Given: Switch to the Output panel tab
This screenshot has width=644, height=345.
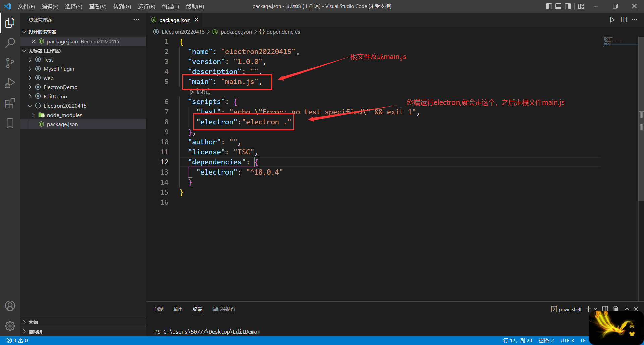Looking at the screenshot, I should [178, 309].
